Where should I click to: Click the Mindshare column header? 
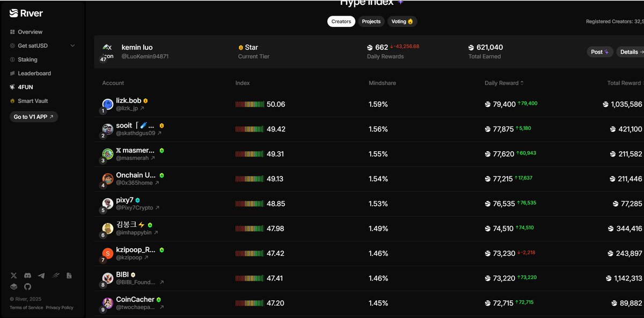(x=382, y=83)
